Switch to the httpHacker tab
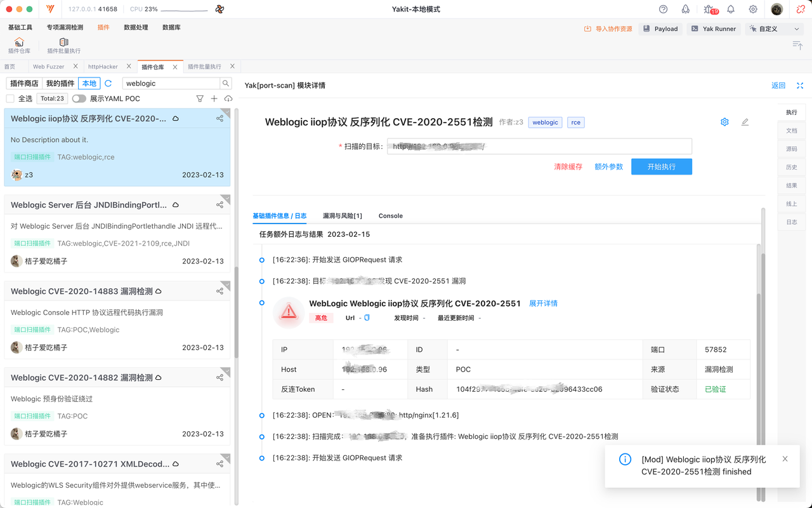 103,66
